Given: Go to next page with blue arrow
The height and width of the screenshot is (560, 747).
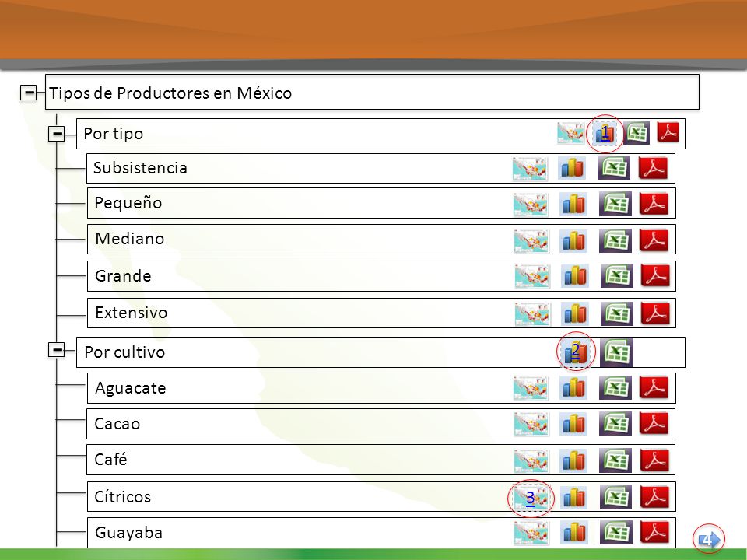Looking at the screenshot, I should (709, 540).
